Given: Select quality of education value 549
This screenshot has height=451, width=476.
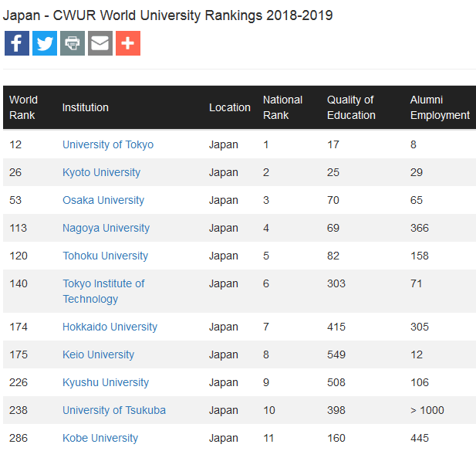Looking at the screenshot, I should (336, 354).
